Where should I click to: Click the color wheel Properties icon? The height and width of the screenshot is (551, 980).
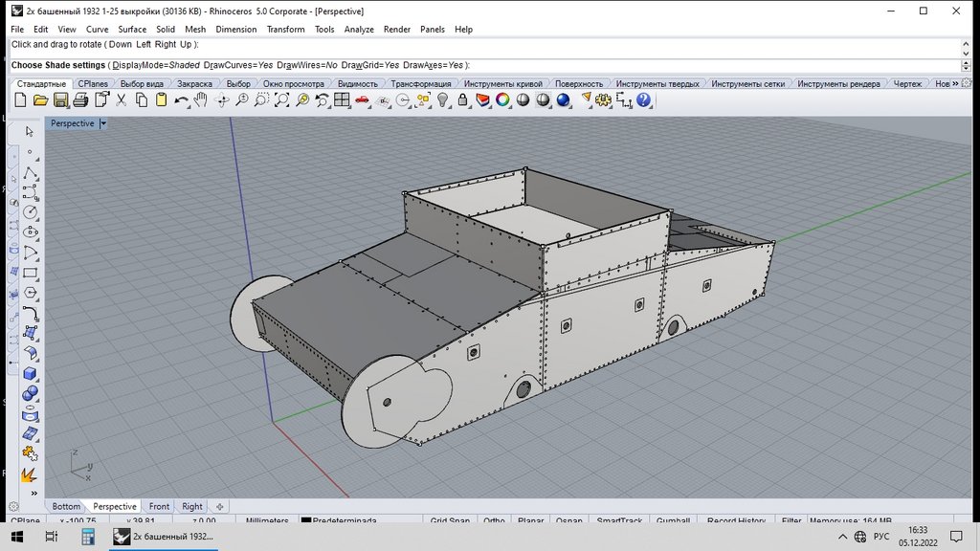[502, 99]
